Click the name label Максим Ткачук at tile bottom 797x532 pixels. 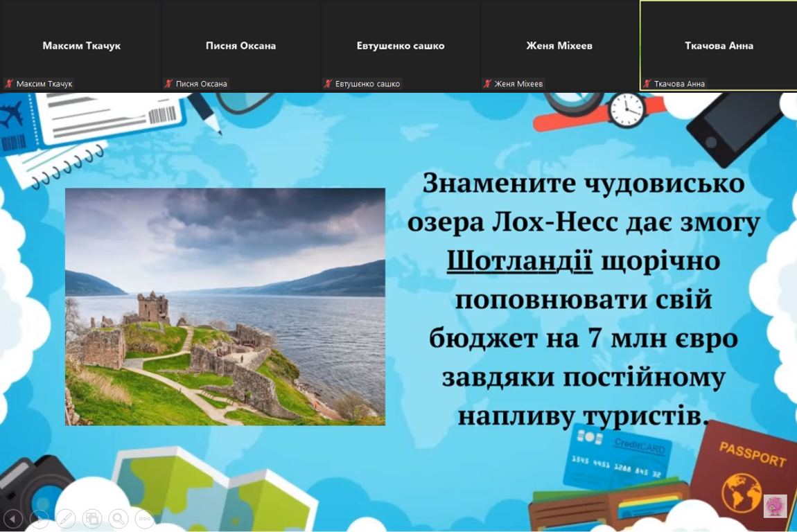[44, 84]
